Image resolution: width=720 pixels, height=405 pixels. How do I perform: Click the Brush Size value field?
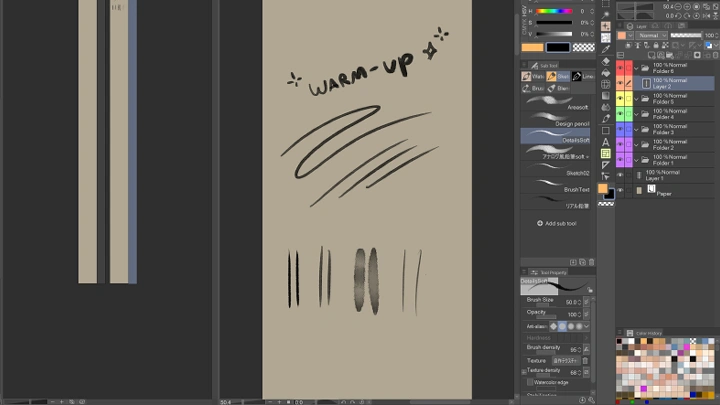point(573,302)
